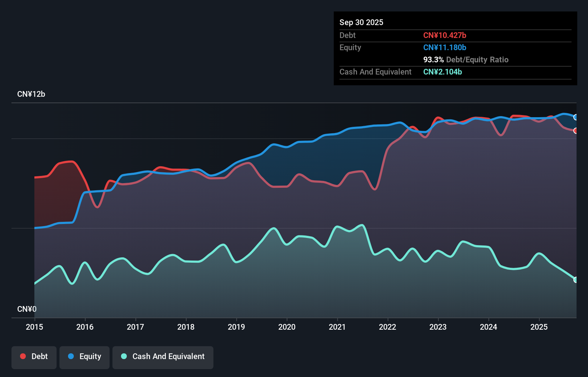The height and width of the screenshot is (377, 588).
Task: Click the Sep 30 2025 tooltip date
Action: coord(361,22)
